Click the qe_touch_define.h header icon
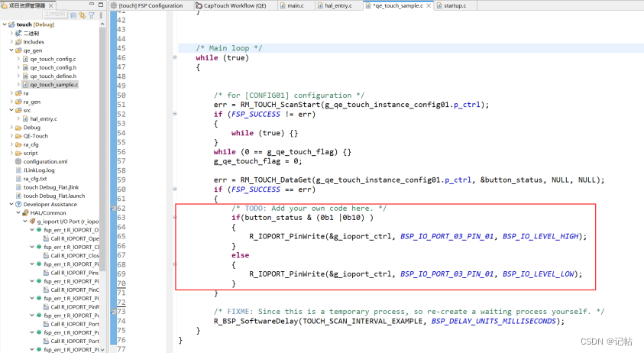 point(25,76)
